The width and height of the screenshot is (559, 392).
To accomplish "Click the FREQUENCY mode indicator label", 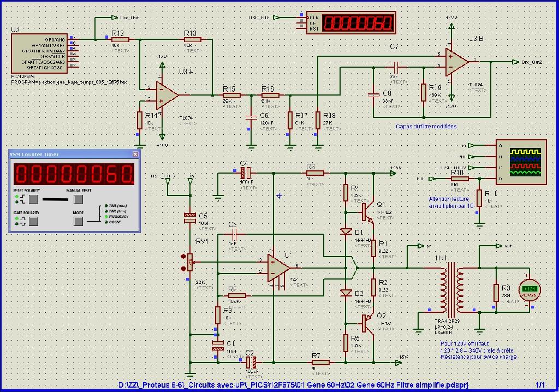I will pyautogui.click(x=118, y=217).
